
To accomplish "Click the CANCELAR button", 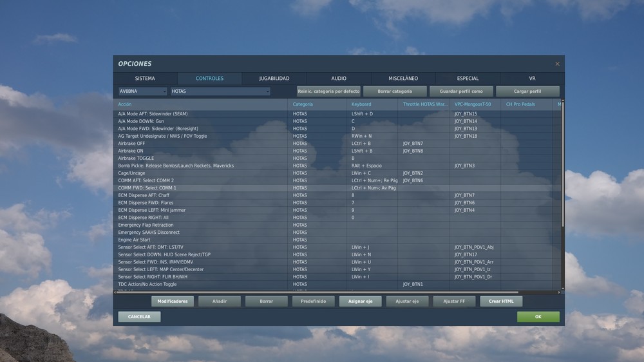I will 139,317.
